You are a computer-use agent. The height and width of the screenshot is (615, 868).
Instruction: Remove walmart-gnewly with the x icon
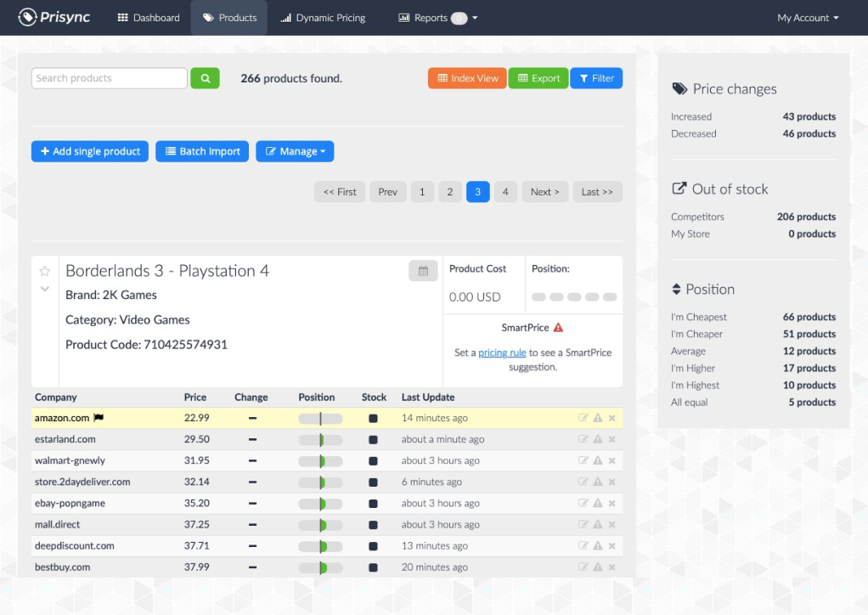pyautogui.click(x=611, y=460)
